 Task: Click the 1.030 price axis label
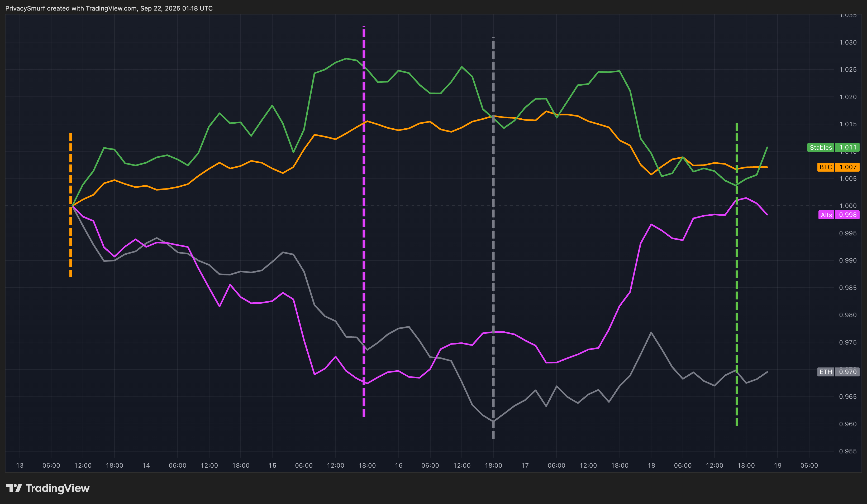click(x=848, y=42)
